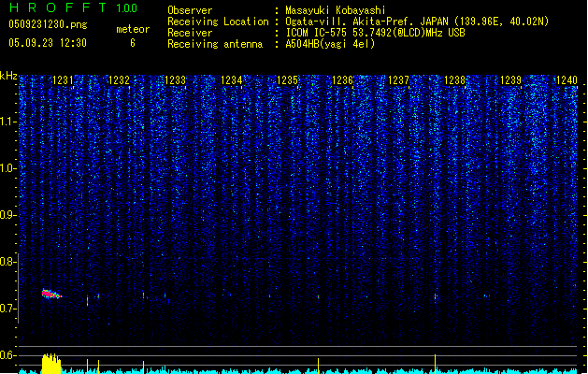Click the Receiver label

(x=190, y=33)
